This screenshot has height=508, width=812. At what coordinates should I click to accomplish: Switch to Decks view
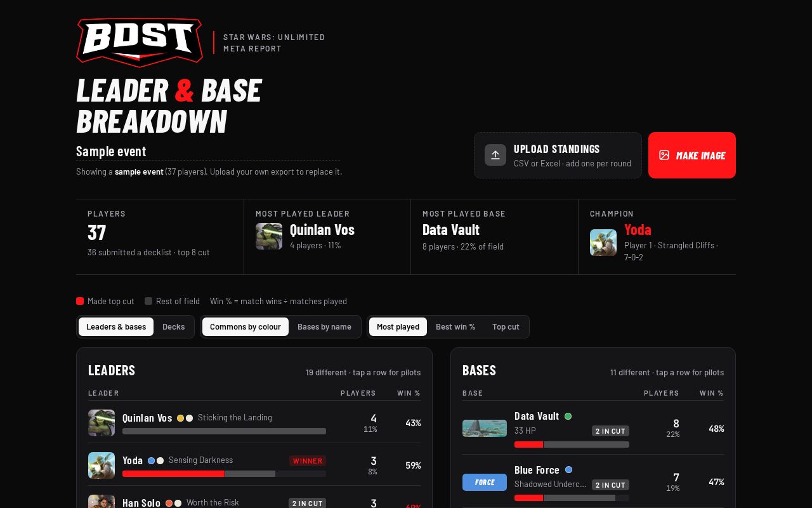pos(173,326)
